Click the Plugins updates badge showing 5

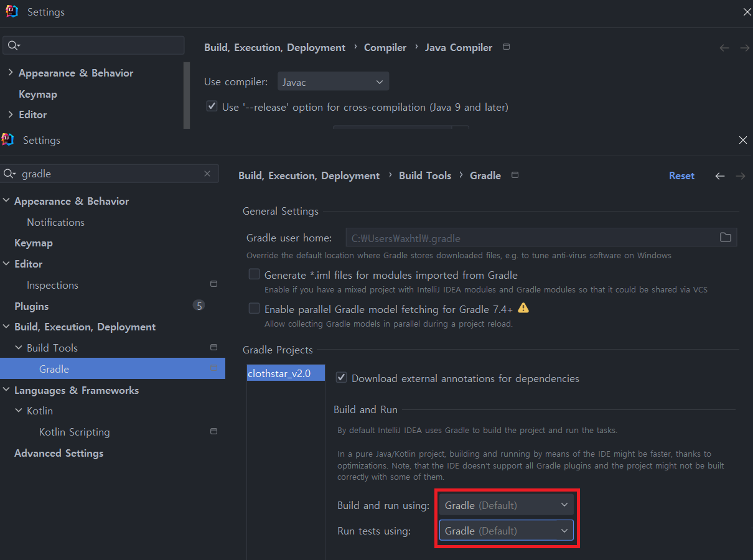click(x=199, y=306)
